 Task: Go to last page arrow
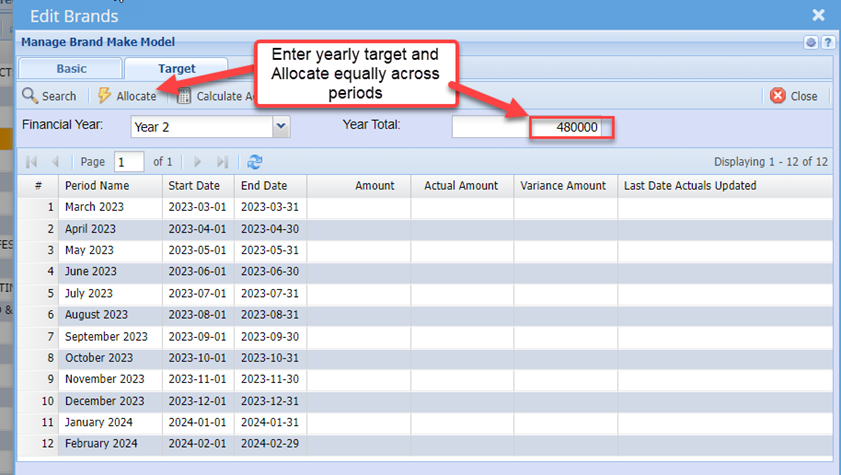[222, 161]
